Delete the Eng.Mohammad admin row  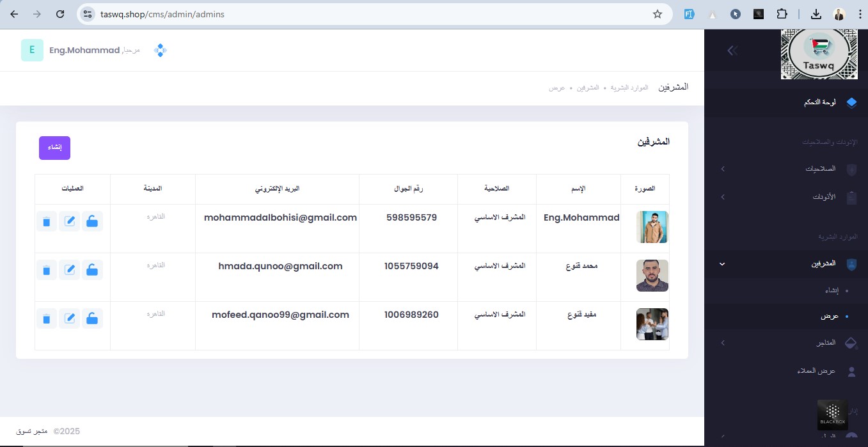(46, 221)
